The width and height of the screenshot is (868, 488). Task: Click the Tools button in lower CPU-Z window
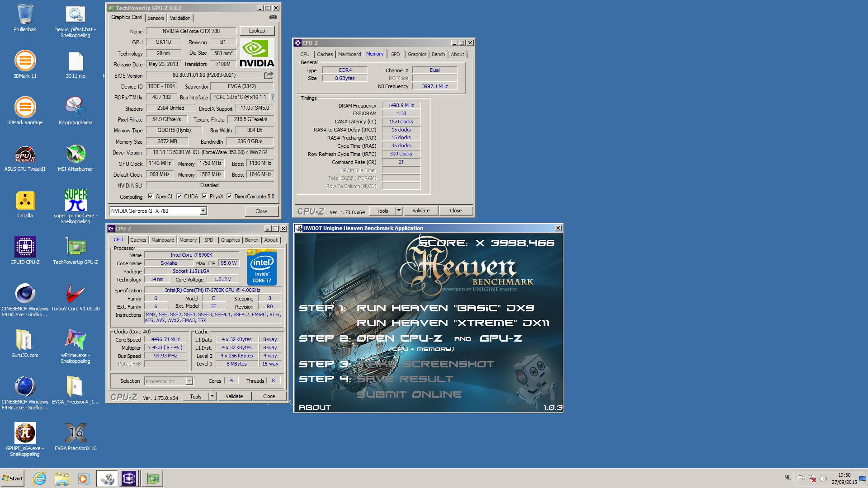196,396
